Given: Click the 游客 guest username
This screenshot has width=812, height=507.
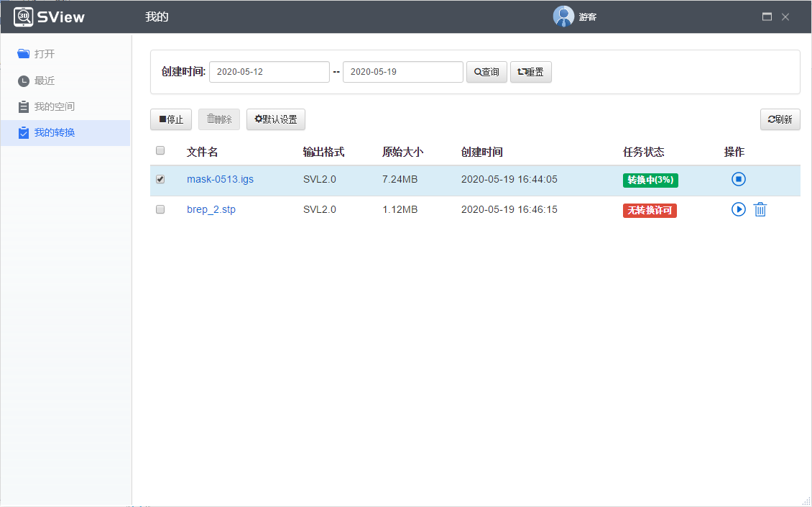Looking at the screenshot, I should (x=588, y=17).
